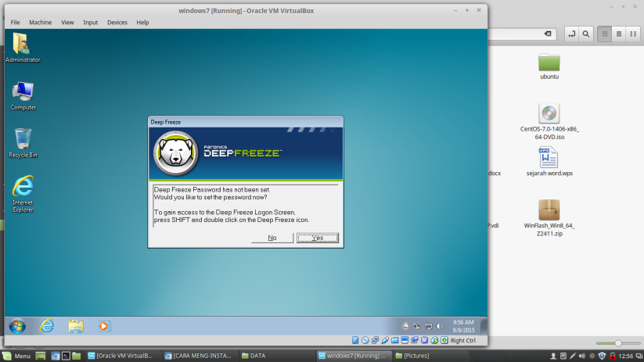Click the brightness applet in panel
Screen dimensions: 644x362
[x=592, y=356]
